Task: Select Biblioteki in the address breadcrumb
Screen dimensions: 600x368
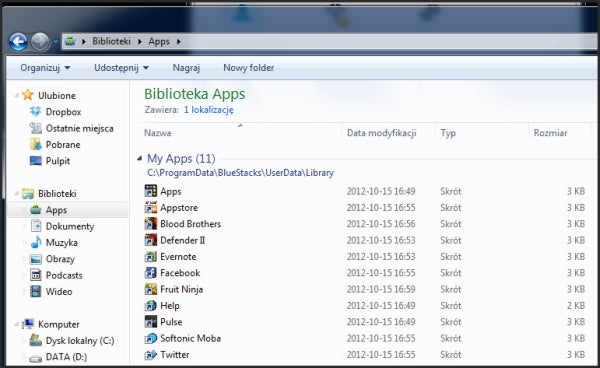Action: (111, 41)
